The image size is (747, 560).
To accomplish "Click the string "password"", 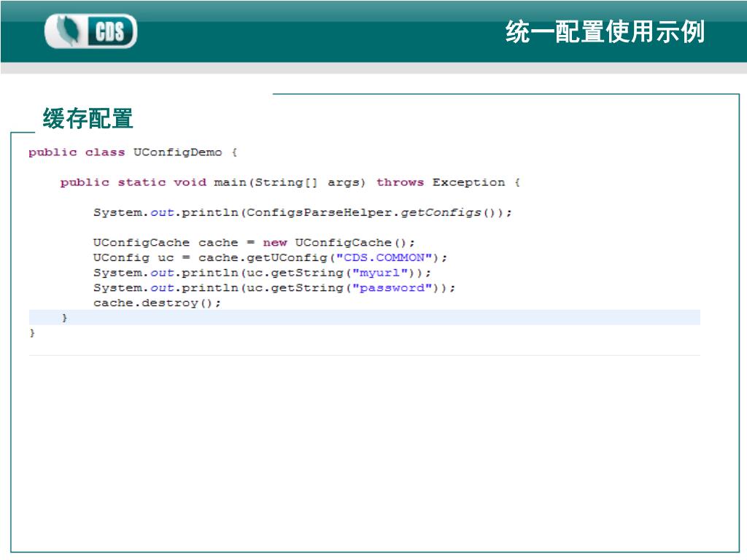I will (392, 288).
